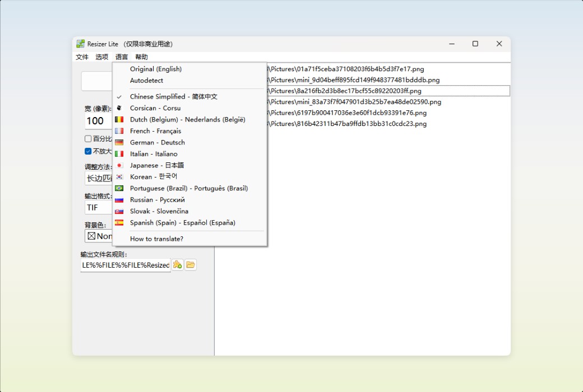Open the output folder browse icon
583x392 pixels.
coord(191,264)
